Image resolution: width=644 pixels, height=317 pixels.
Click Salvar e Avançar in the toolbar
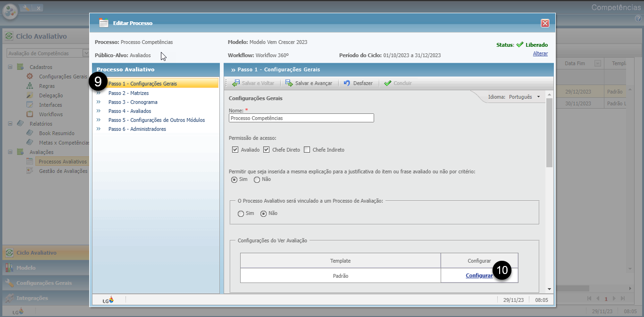click(309, 83)
